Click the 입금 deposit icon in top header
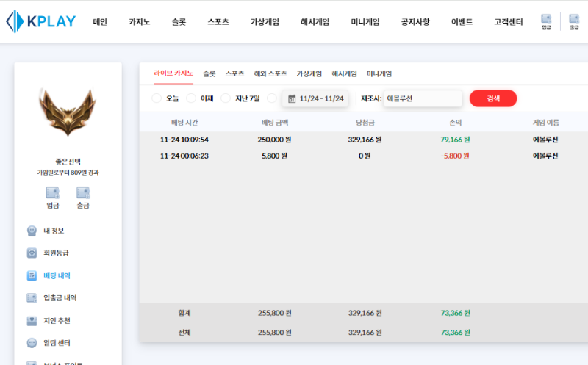The height and width of the screenshot is (365, 588). click(546, 19)
